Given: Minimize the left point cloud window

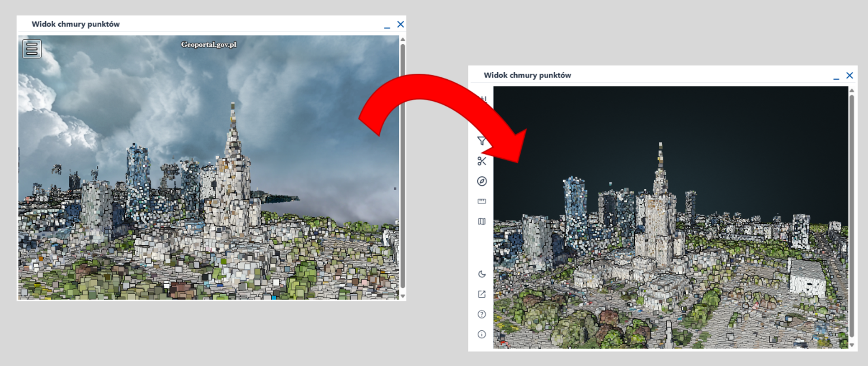Looking at the screenshot, I should click(x=387, y=26).
